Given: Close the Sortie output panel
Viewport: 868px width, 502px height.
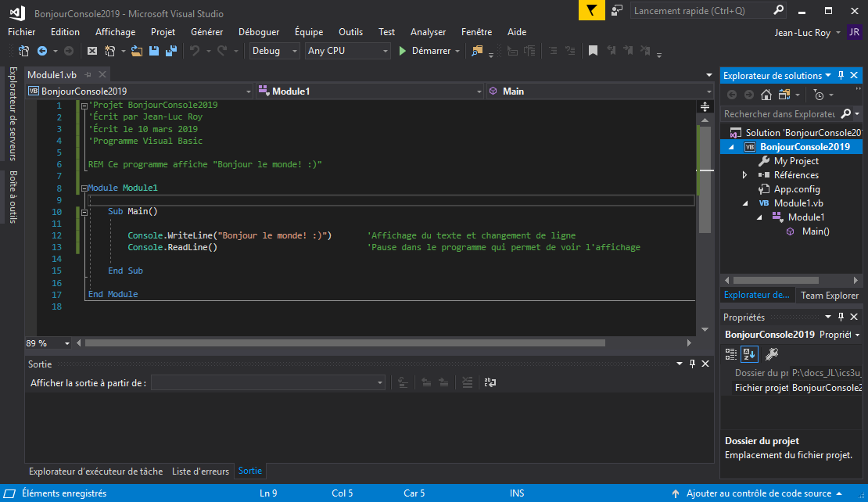Looking at the screenshot, I should [x=705, y=364].
